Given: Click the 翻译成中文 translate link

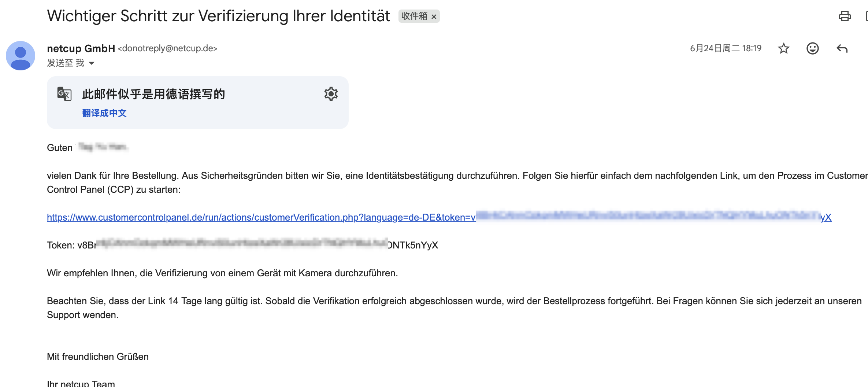Looking at the screenshot, I should 104,113.
